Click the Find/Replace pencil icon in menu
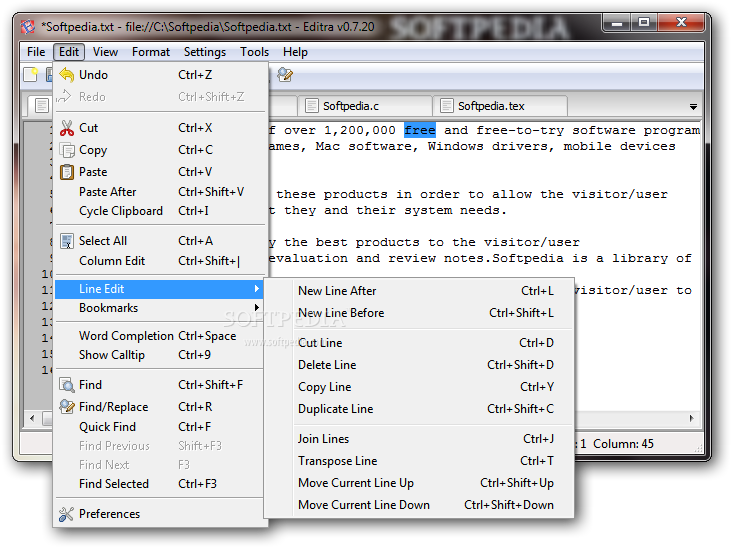The image size is (732, 548). click(67, 407)
